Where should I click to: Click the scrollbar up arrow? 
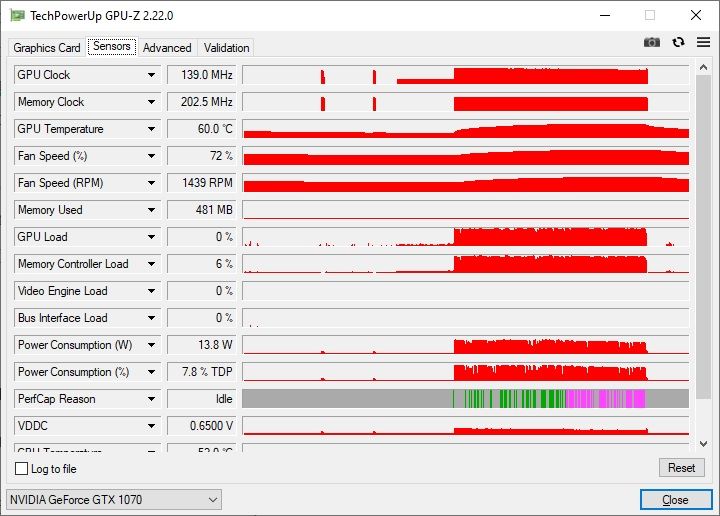pyautogui.click(x=703, y=67)
